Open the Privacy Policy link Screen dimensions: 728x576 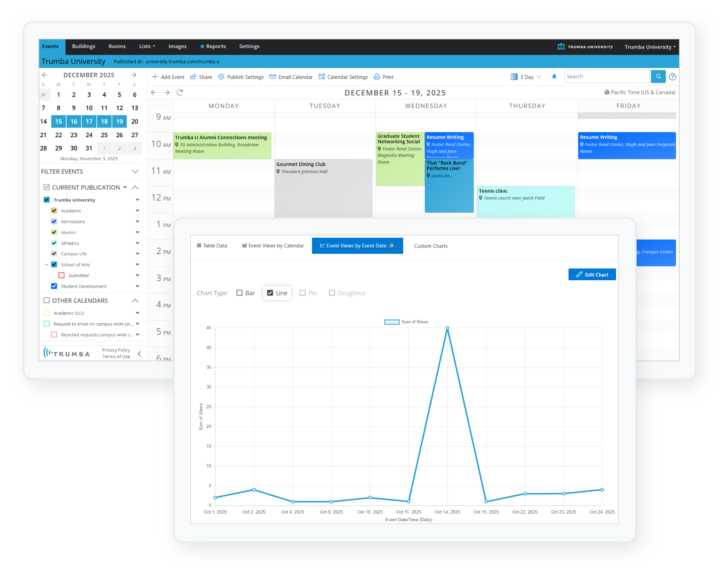[116, 350]
